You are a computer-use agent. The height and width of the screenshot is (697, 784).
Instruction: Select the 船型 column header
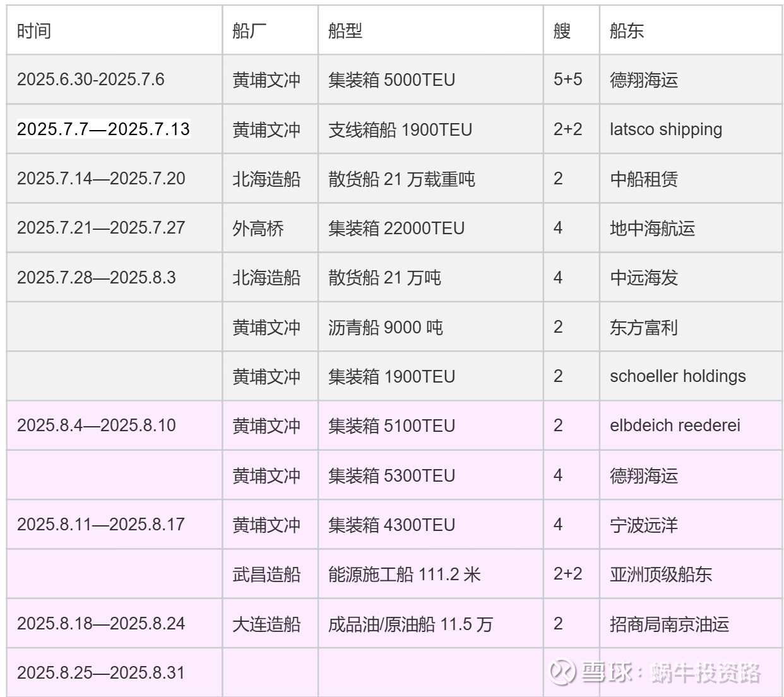(x=345, y=31)
